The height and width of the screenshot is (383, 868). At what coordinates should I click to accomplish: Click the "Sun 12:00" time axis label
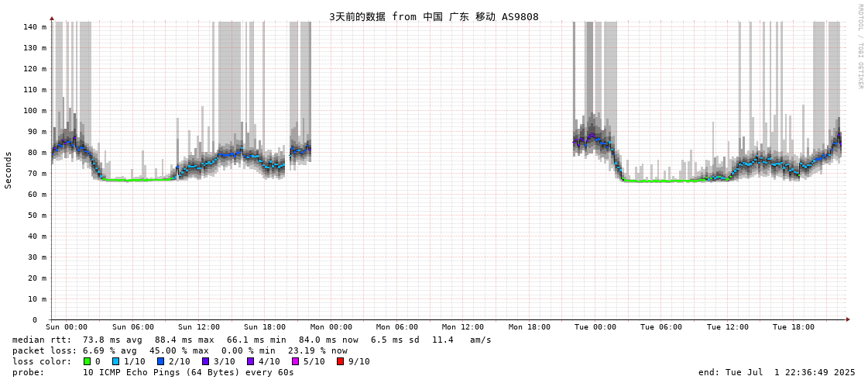199,327
